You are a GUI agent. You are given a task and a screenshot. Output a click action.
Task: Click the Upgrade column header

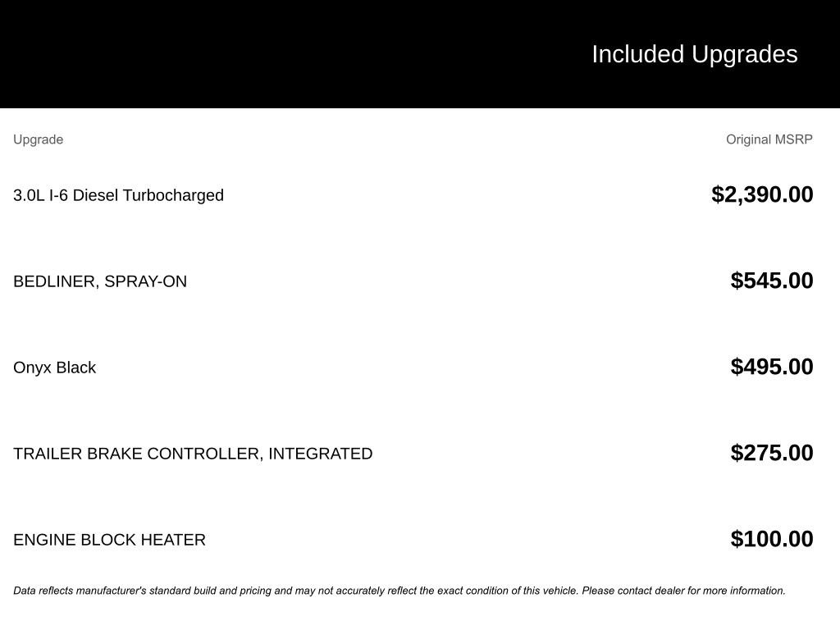click(x=38, y=139)
